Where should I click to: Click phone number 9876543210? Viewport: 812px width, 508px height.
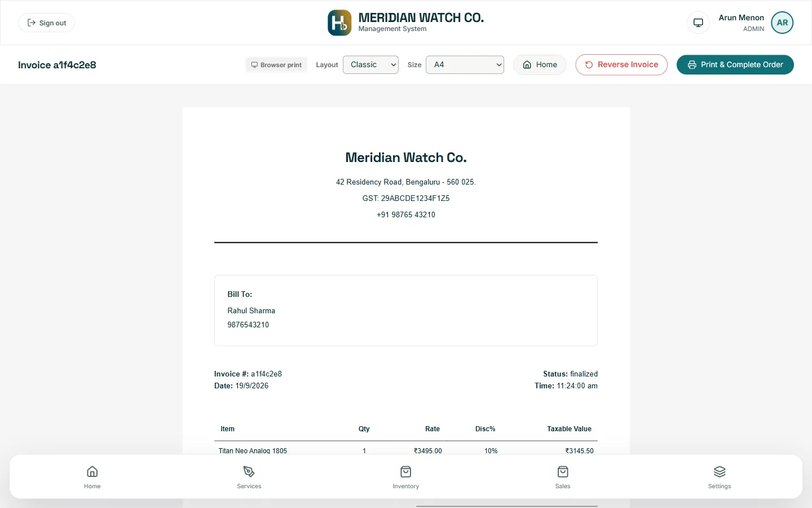(x=248, y=325)
